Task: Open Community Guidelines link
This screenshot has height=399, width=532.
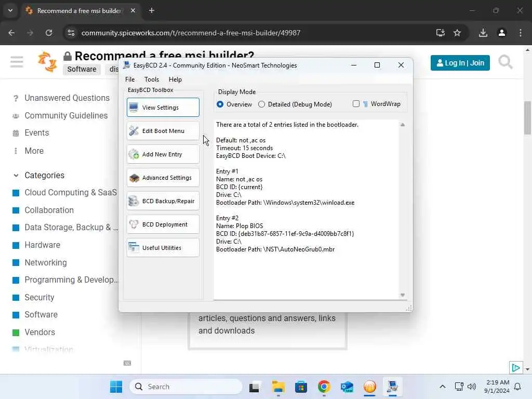Action: tap(66, 115)
